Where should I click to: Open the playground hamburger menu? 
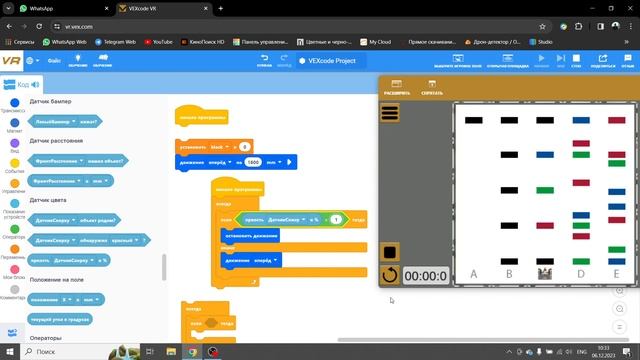pos(390,112)
